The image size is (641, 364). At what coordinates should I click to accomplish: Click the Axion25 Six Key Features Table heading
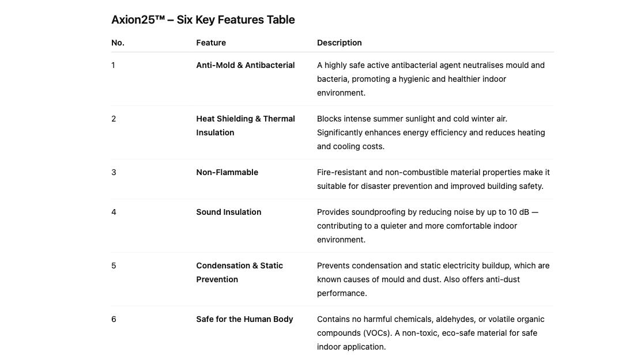coord(203,20)
